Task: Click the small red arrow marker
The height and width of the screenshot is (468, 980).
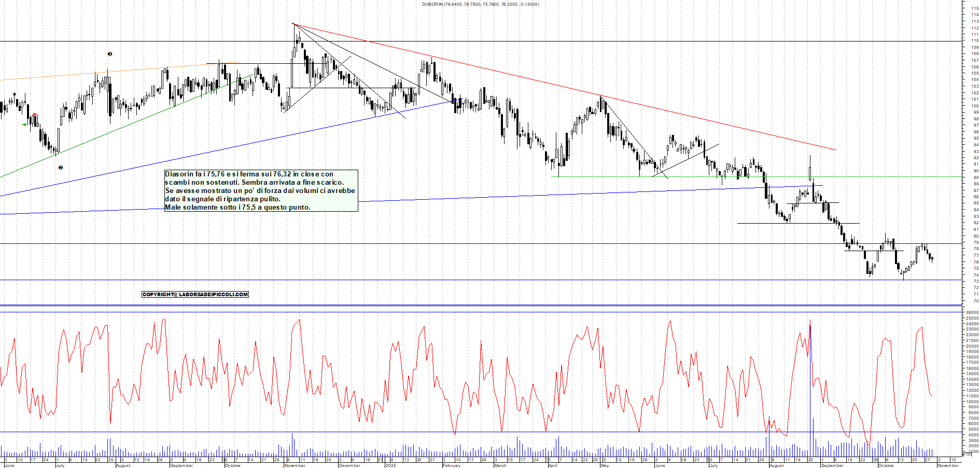Action: (x=35, y=115)
